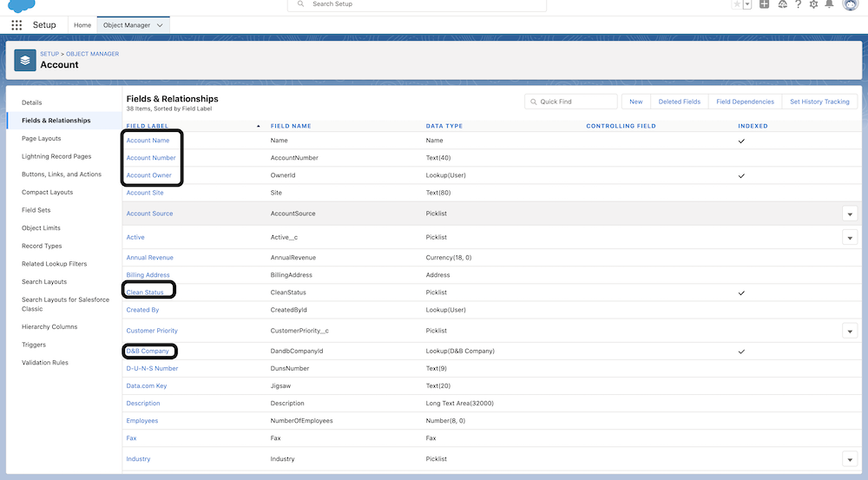The image size is (868, 480).
Task: Open Page Layouts in sidebar
Action: pyautogui.click(x=41, y=138)
